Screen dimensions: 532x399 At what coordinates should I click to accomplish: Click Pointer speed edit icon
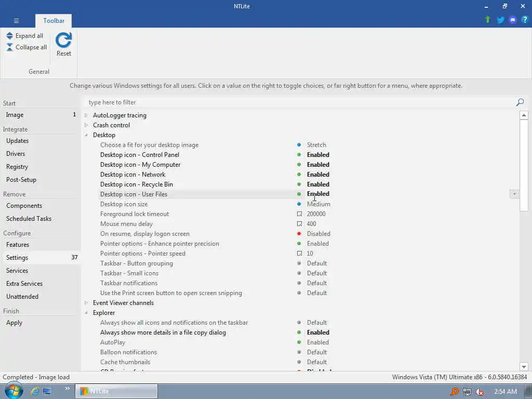(x=299, y=254)
